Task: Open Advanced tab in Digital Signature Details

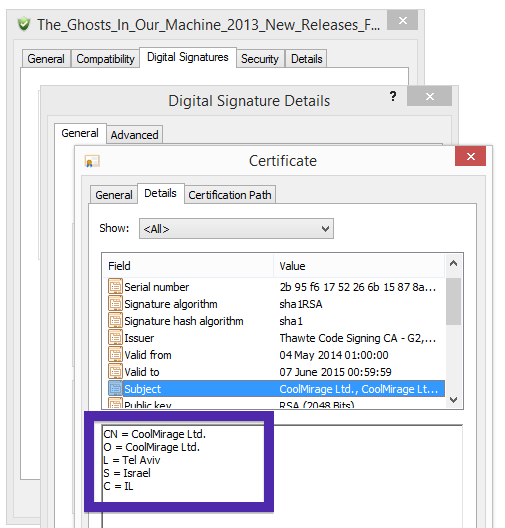Action: pyautogui.click(x=134, y=135)
